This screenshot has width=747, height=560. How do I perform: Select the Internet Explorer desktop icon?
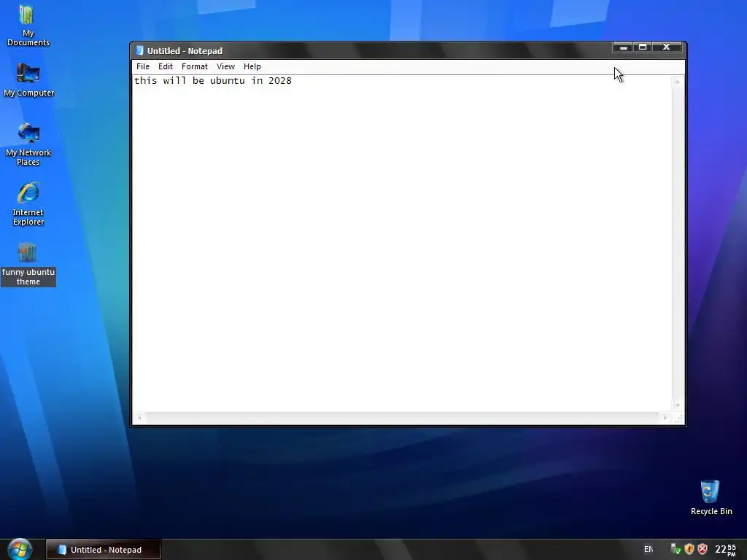tap(28, 204)
